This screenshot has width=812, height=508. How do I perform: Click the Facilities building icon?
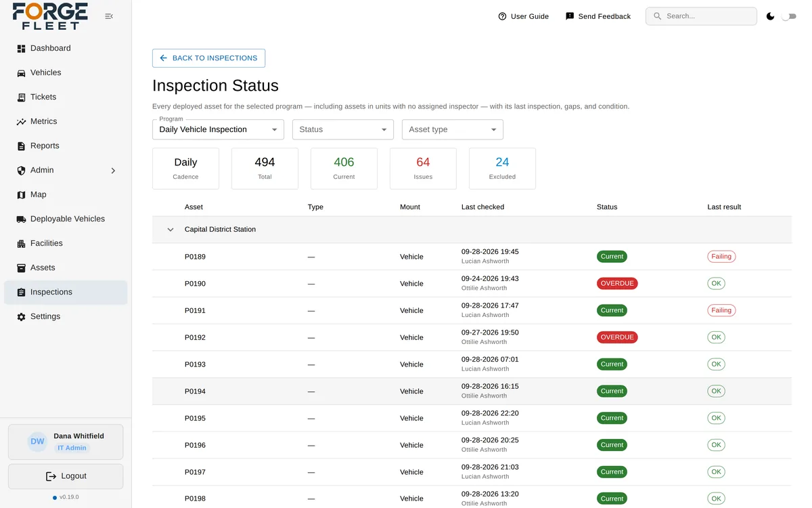21,244
